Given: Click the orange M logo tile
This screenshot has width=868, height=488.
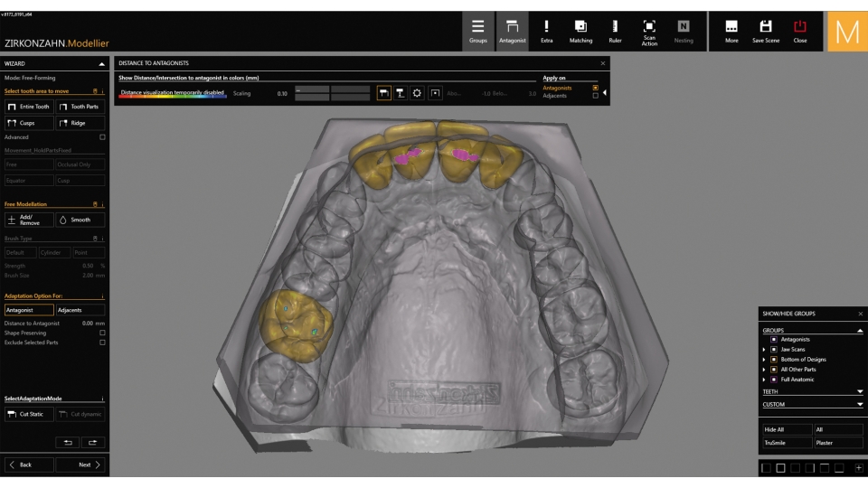Looking at the screenshot, I should point(847,32).
